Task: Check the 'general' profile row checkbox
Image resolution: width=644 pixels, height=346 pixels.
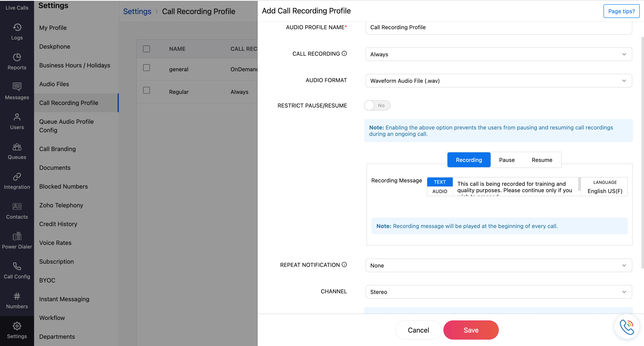Action: coord(147,68)
